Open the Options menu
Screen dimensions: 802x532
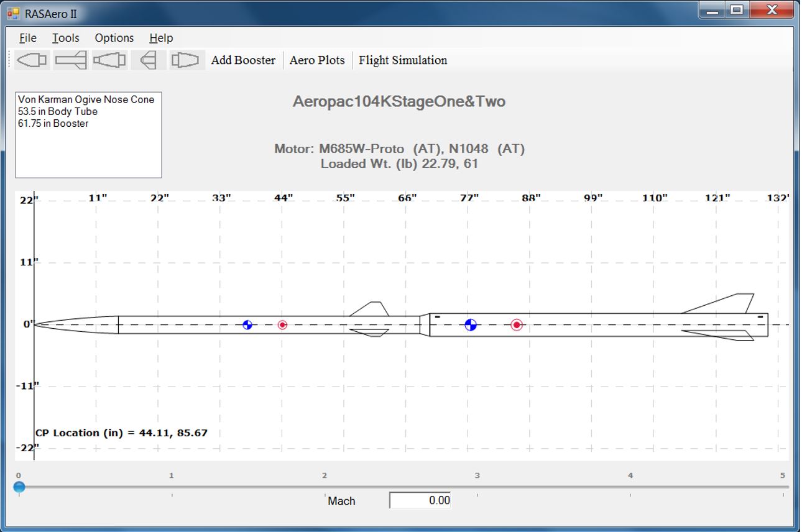pyautogui.click(x=114, y=38)
